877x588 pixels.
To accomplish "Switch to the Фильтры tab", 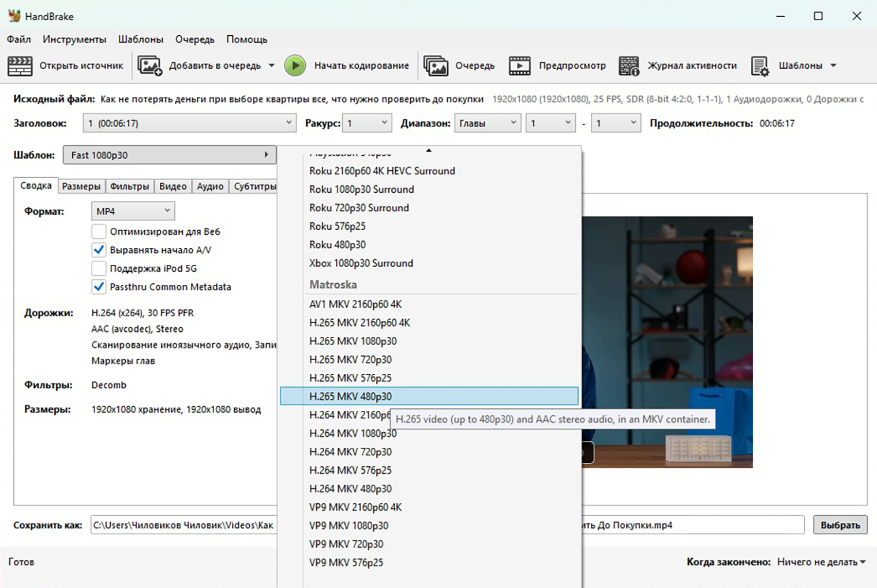I will (130, 186).
